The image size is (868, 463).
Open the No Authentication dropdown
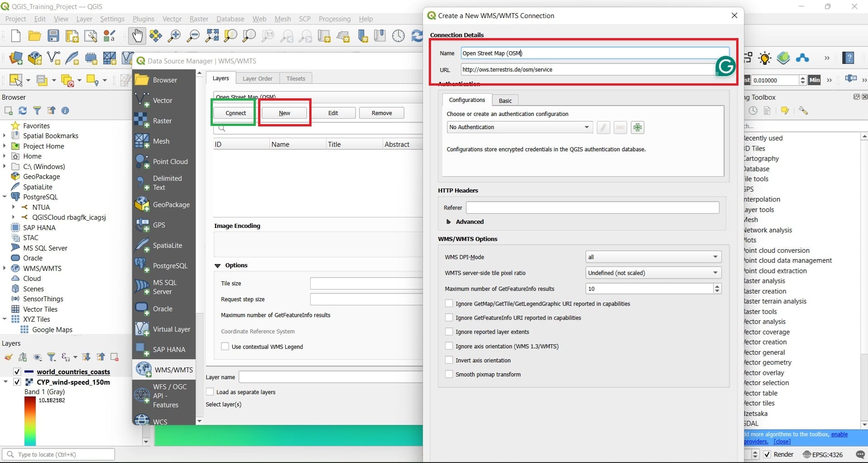(519, 127)
